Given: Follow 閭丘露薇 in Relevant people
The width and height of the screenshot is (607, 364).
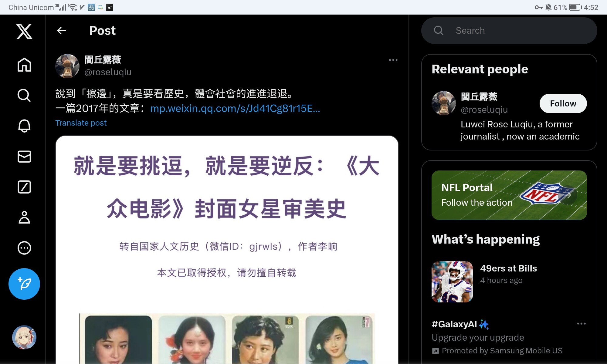Looking at the screenshot, I should click(563, 103).
